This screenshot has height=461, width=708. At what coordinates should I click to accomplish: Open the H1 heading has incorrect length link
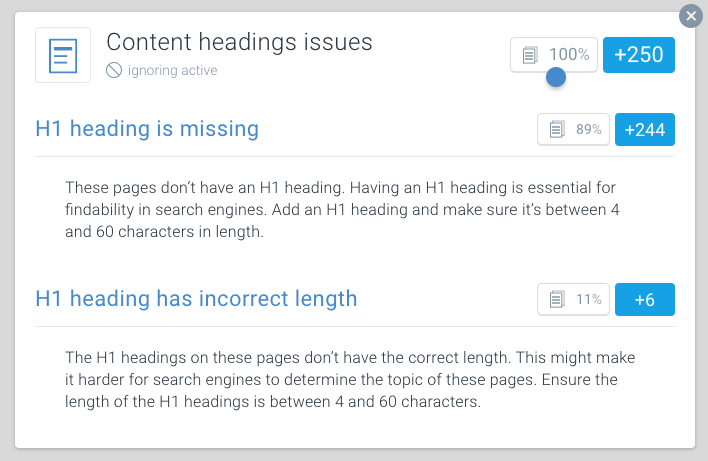click(196, 299)
